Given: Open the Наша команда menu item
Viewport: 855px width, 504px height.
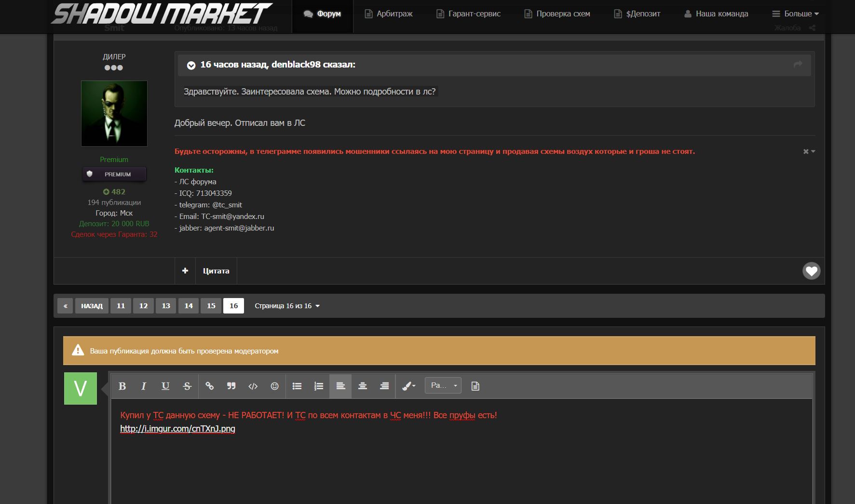Looking at the screenshot, I should tap(716, 14).
